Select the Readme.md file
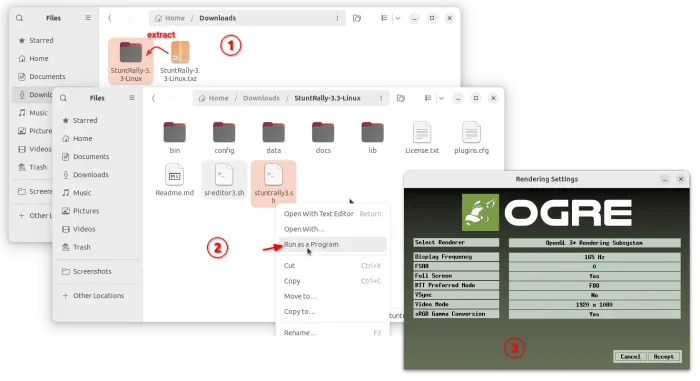The width and height of the screenshot is (700, 381). coord(175,180)
